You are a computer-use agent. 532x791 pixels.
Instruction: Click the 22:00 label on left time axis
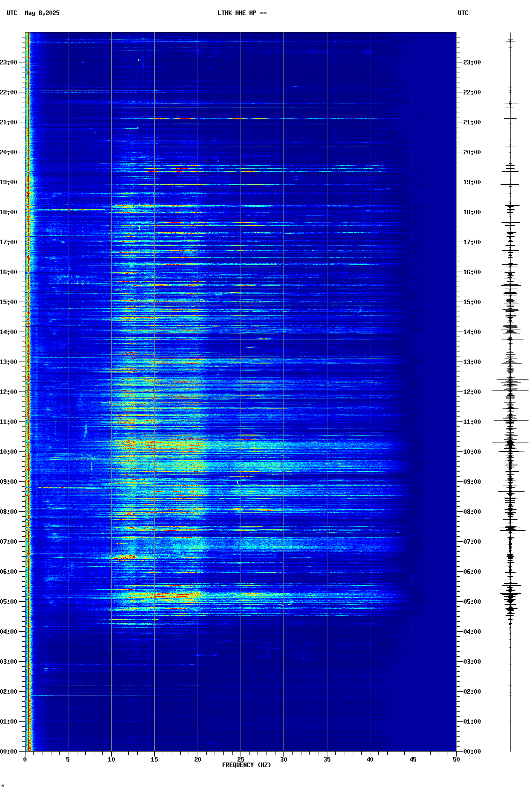[x=8, y=92]
